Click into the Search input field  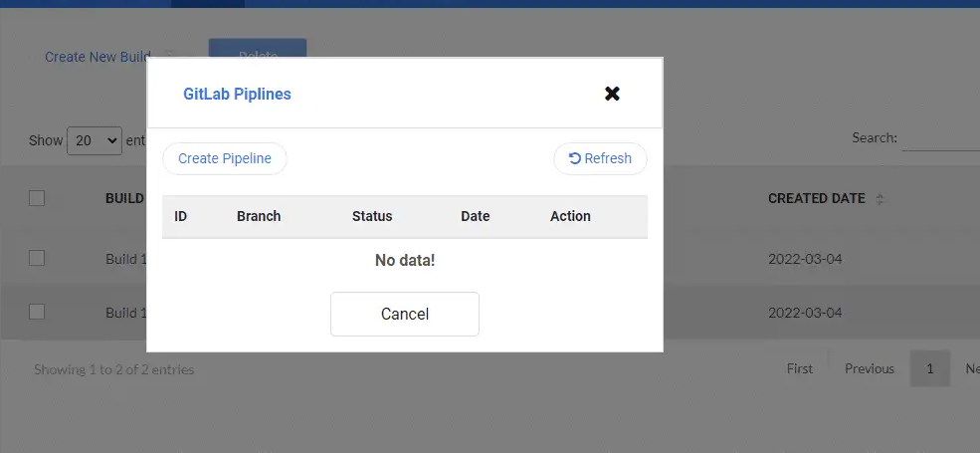pyautogui.click(x=941, y=139)
